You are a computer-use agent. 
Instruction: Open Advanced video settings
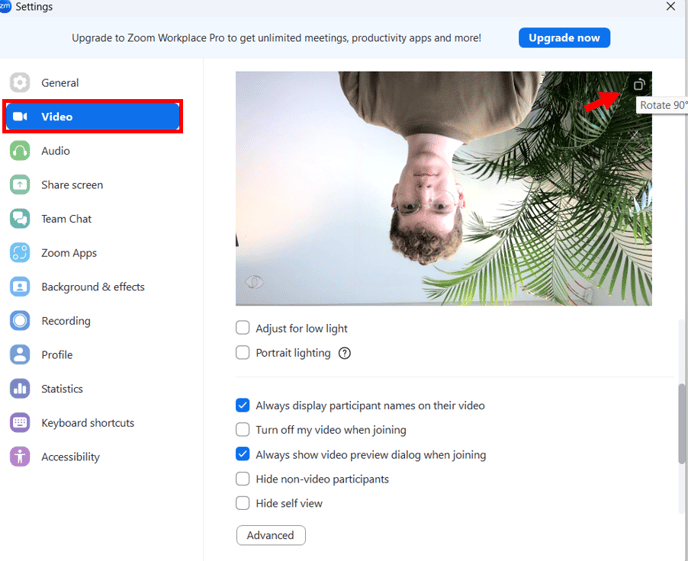pyautogui.click(x=271, y=535)
